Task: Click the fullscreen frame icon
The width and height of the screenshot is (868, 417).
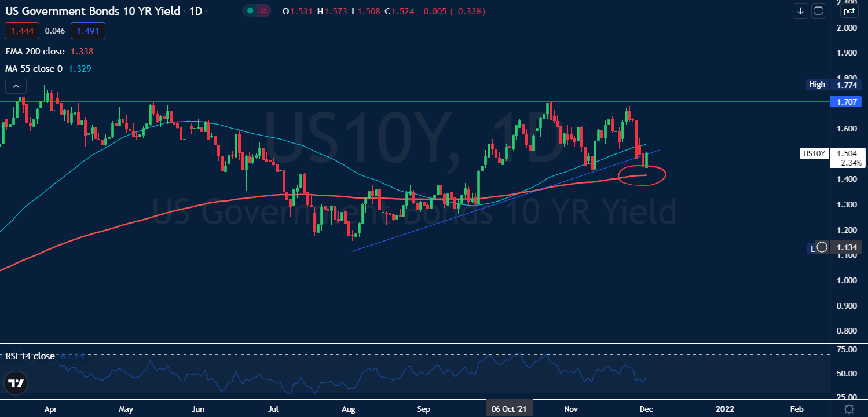Action: click(818, 11)
